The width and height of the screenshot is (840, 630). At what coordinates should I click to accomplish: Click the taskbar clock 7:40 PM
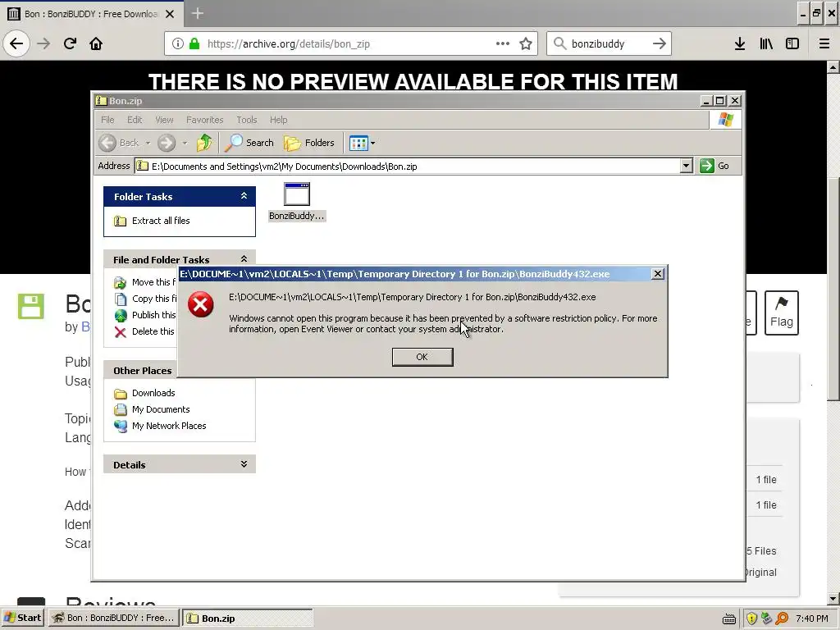pos(811,619)
